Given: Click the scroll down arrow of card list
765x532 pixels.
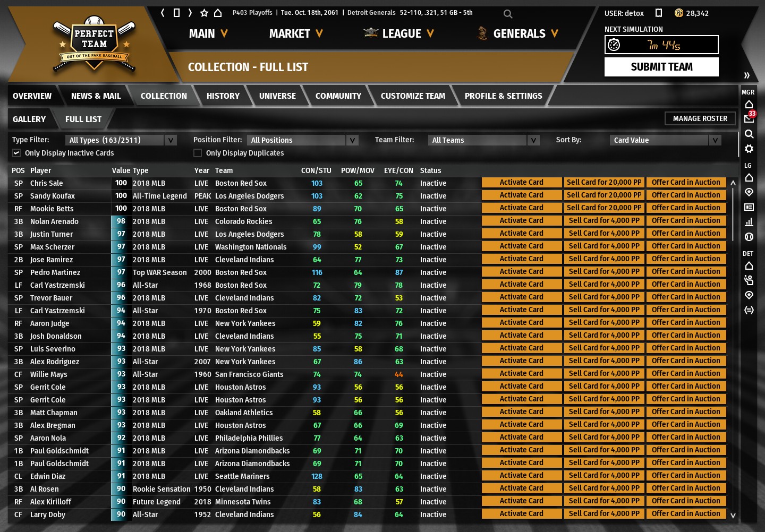Looking at the screenshot, I should pos(733,515).
